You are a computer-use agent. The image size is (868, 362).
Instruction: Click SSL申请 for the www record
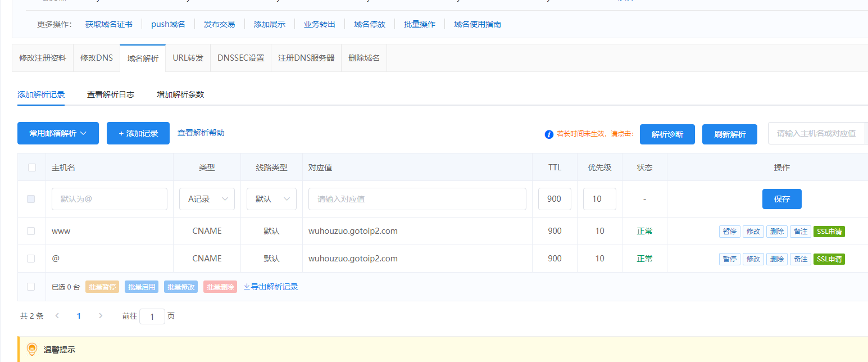coord(829,231)
